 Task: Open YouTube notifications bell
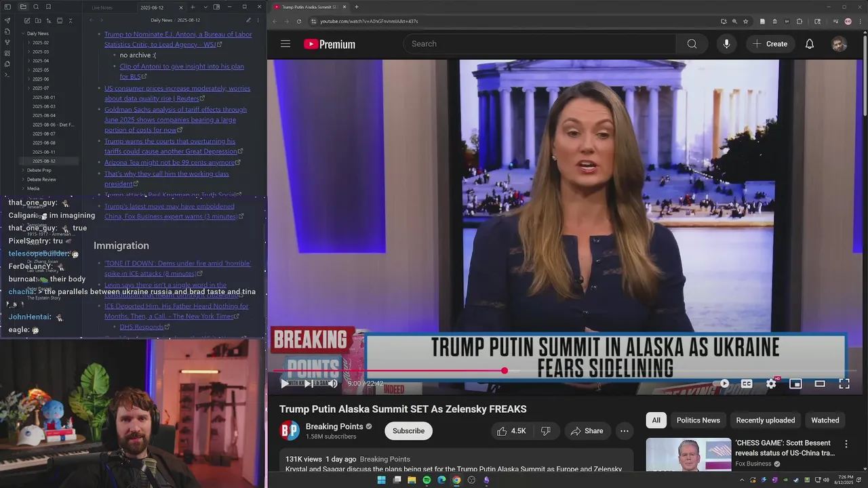pyautogui.click(x=810, y=43)
